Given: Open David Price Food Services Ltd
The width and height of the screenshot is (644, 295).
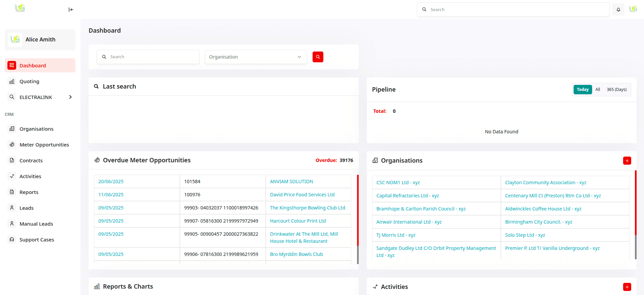Looking at the screenshot, I should pos(302,195).
